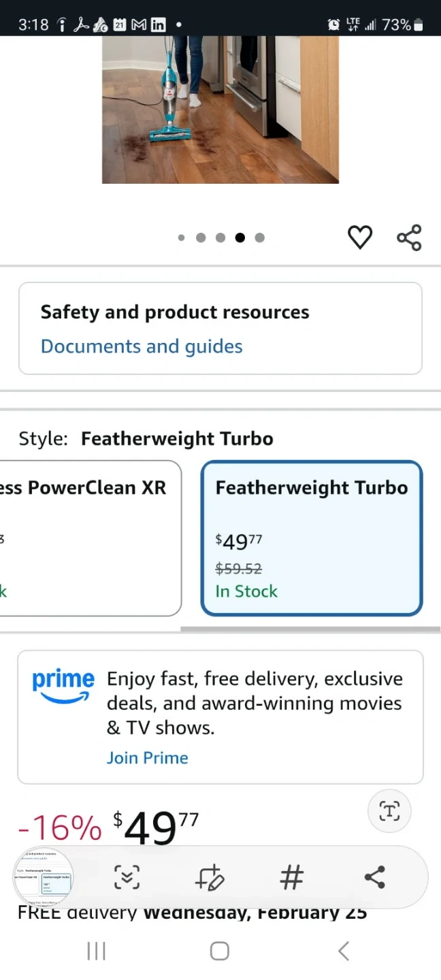Image resolution: width=441 pixels, height=980 pixels.
Task: Open the recent apps button
Action: (97, 951)
